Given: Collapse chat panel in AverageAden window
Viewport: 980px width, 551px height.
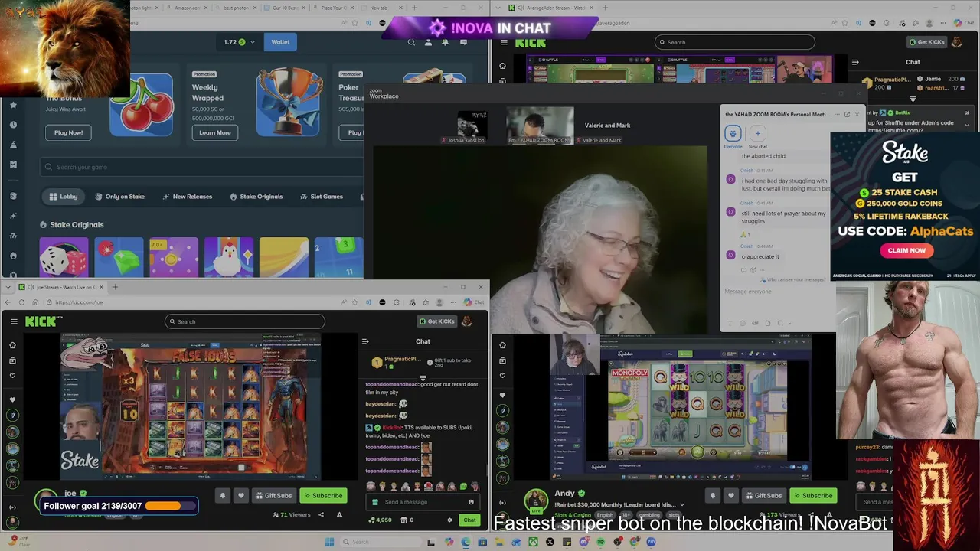Looking at the screenshot, I should [x=855, y=62].
